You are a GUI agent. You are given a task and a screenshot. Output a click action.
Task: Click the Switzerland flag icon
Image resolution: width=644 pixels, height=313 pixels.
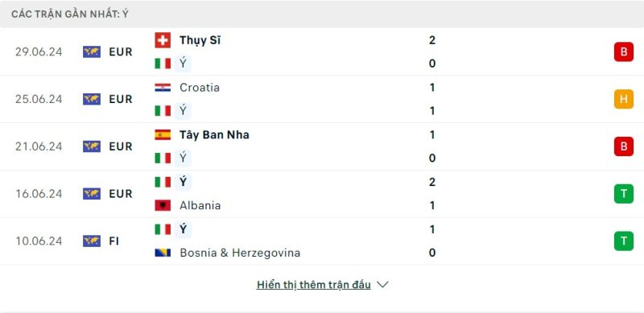point(163,40)
